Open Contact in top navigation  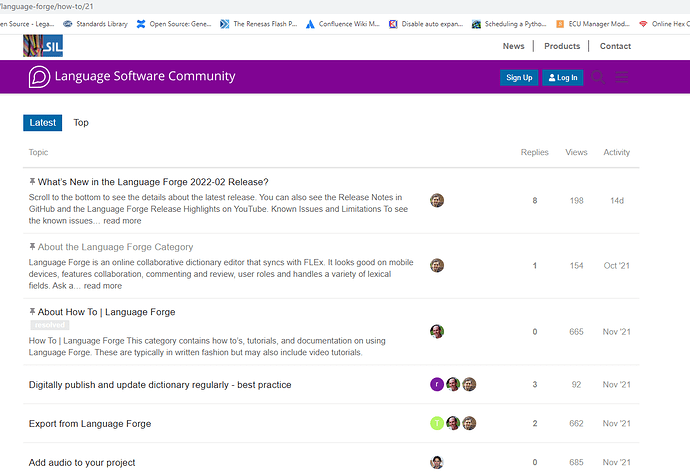click(615, 46)
